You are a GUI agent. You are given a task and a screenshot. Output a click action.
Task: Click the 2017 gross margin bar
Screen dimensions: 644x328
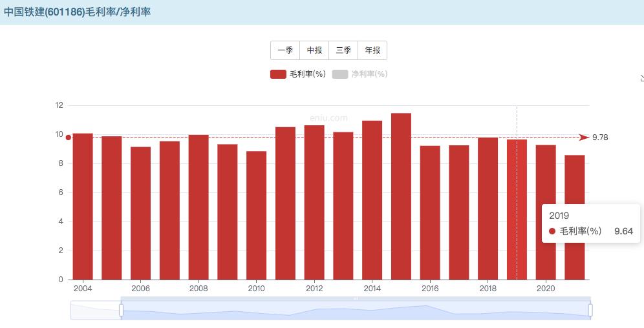pos(459,212)
